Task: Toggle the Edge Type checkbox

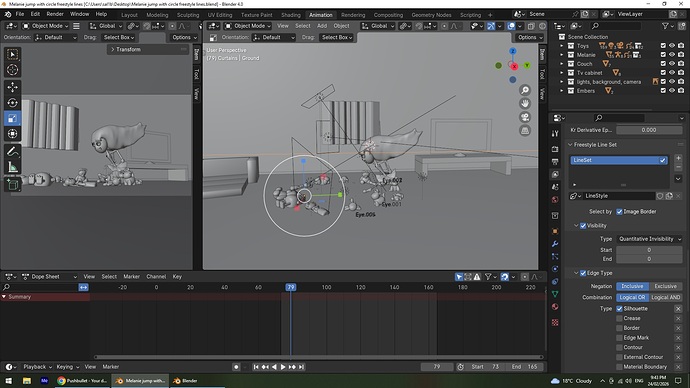Action: (583, 273)
